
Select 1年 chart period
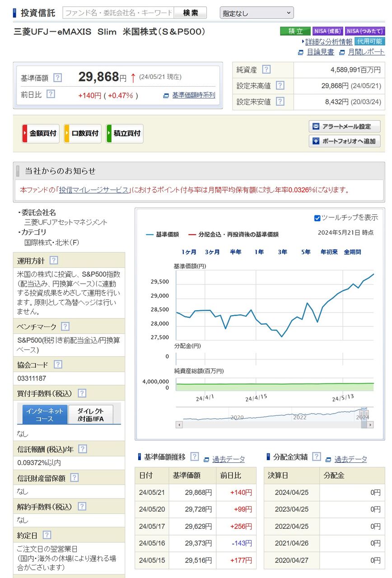point(259,252)
